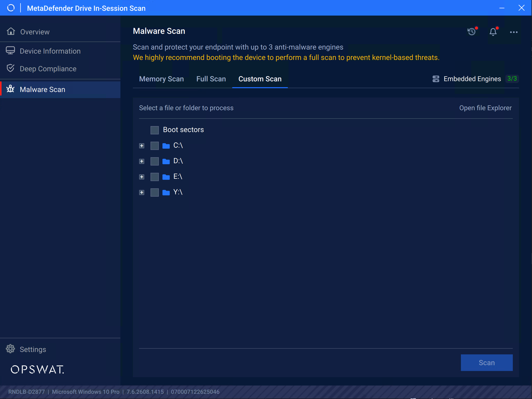Screen dimensions: 532x399
Task: Open the notifications bell
Action: pyautogui.click(x=493, y=32)
